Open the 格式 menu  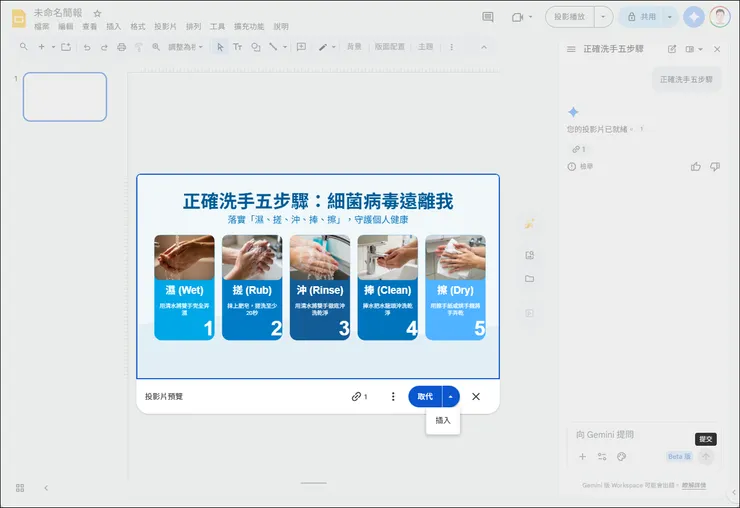coord(138,26)
